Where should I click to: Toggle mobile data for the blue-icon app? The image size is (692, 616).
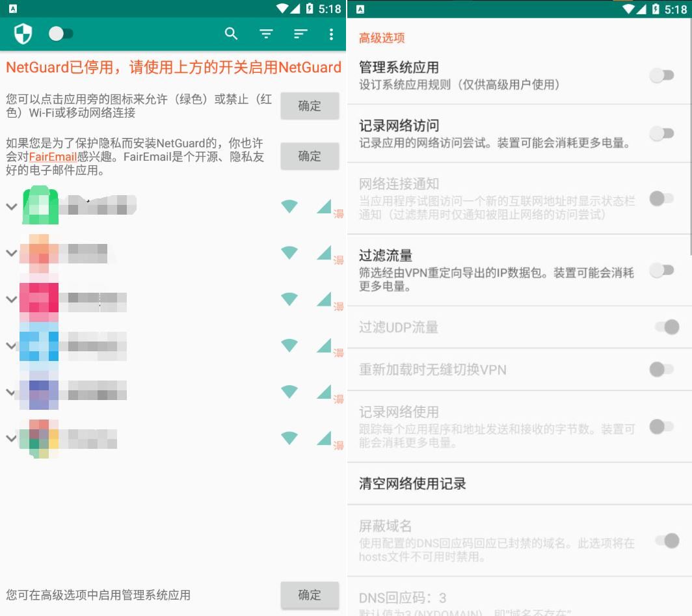(324, 345)
